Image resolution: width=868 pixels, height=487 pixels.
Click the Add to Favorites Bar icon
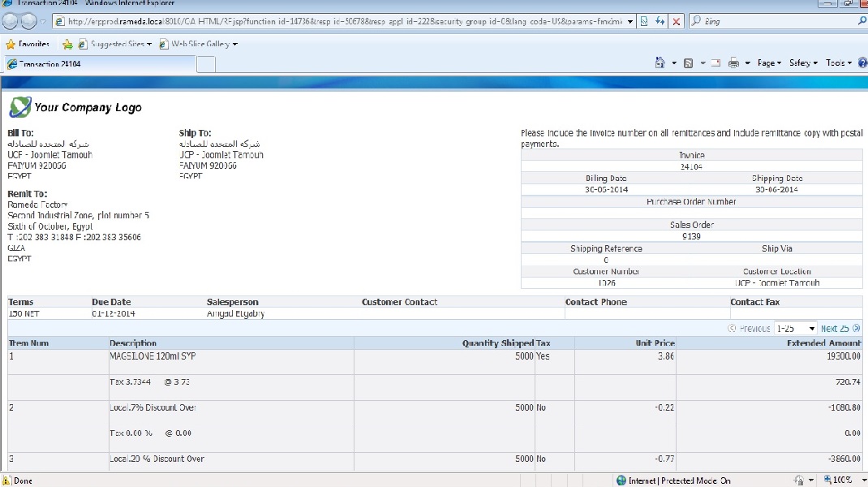click(68, 44)
